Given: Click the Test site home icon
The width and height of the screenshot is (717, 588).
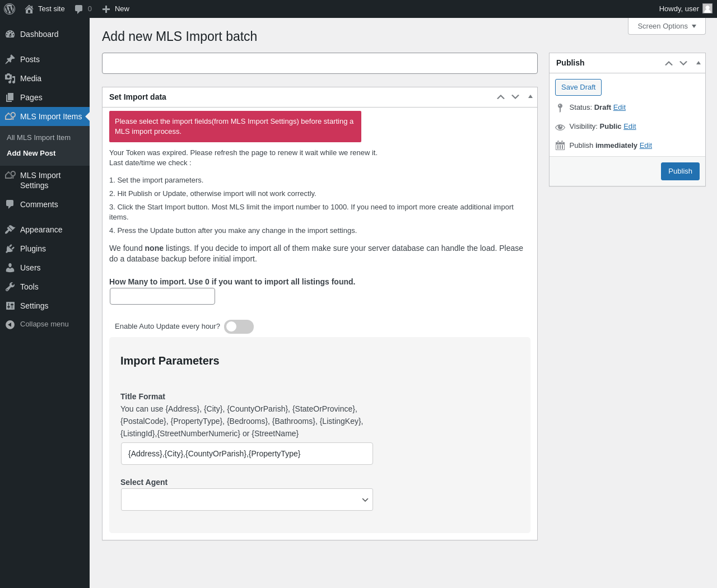Looking at the screenshot, I should point(29,9).
